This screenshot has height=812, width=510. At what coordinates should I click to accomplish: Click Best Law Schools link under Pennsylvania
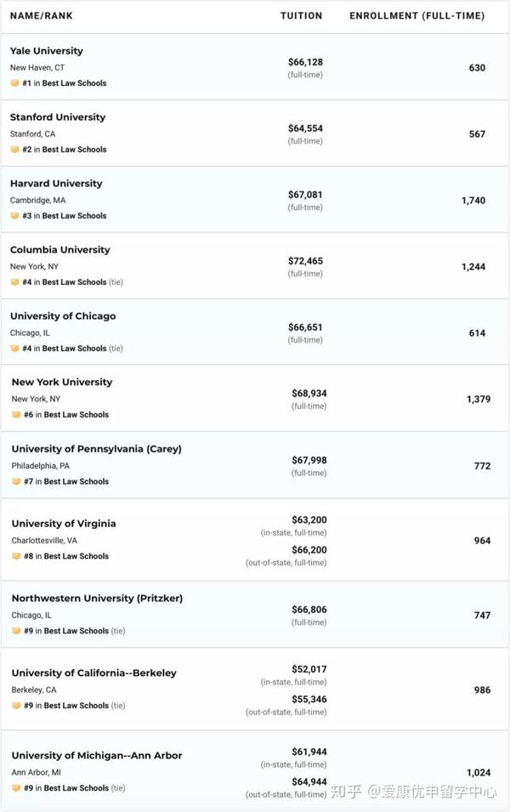pyautogui.click(x=76, y=481)
